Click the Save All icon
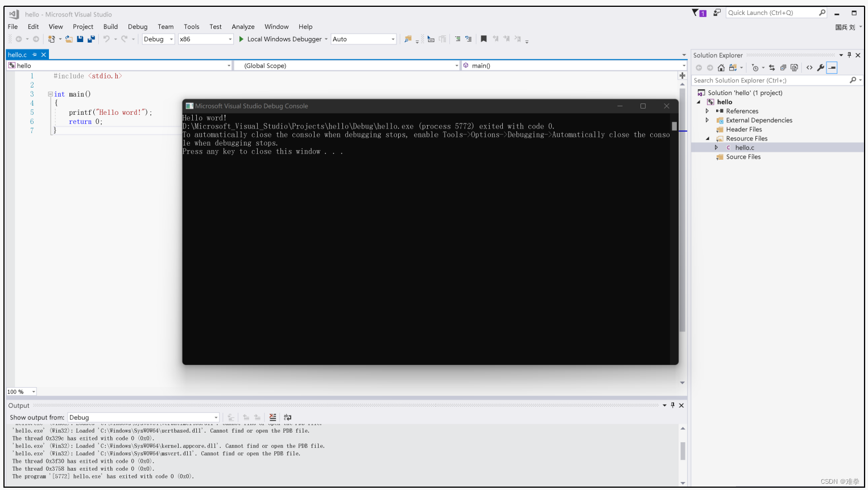The image size is (868, 490). [x=91, y=39]
